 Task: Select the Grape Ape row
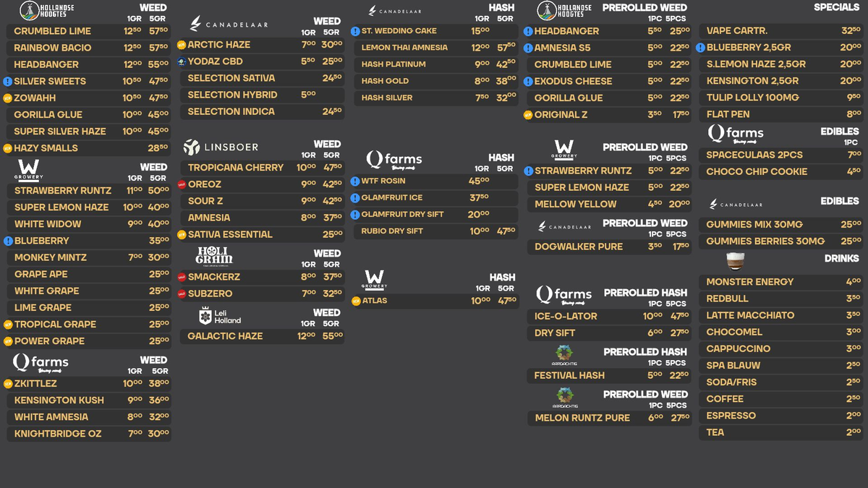point(89,274)
